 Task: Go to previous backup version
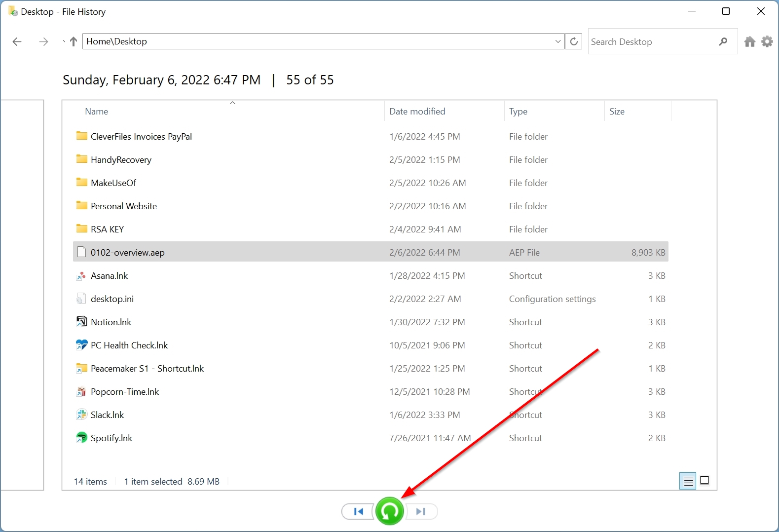[358, 512]
